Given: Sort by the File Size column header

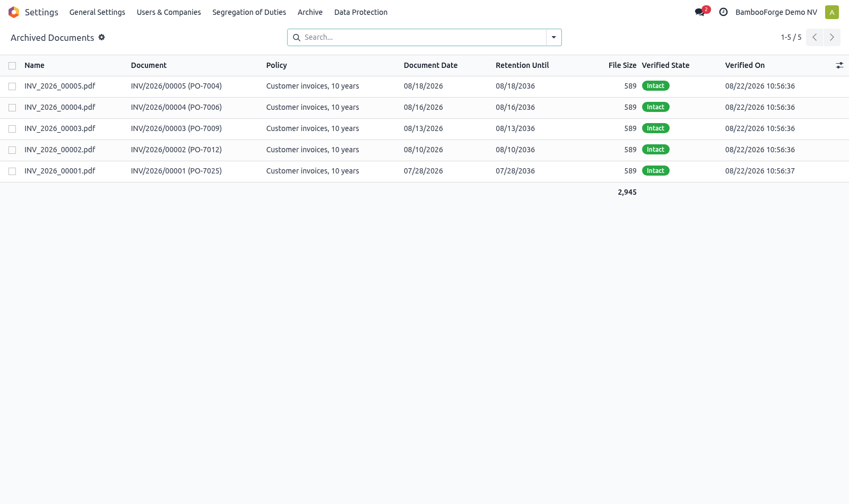Looking at the screenshot, I should click(x=622, y=65).
